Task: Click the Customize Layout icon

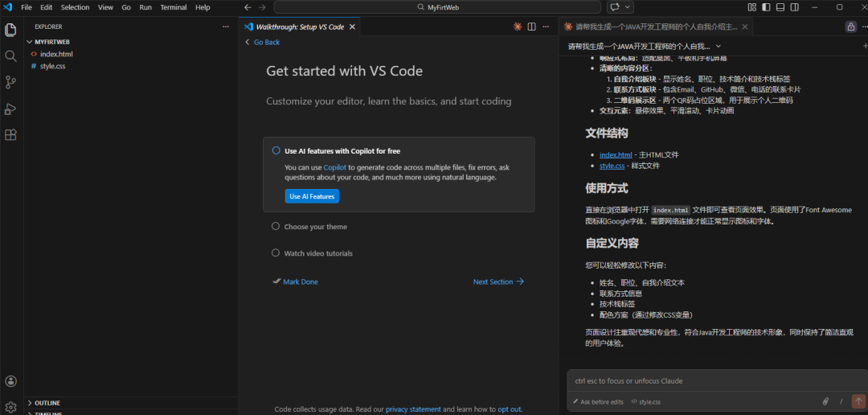Action: (751, 7)
